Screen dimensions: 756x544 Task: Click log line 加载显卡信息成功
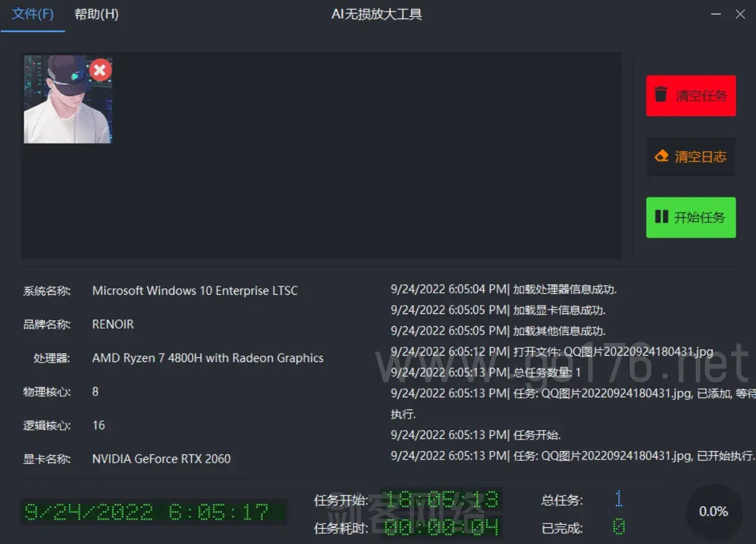[x=498, y=310]
